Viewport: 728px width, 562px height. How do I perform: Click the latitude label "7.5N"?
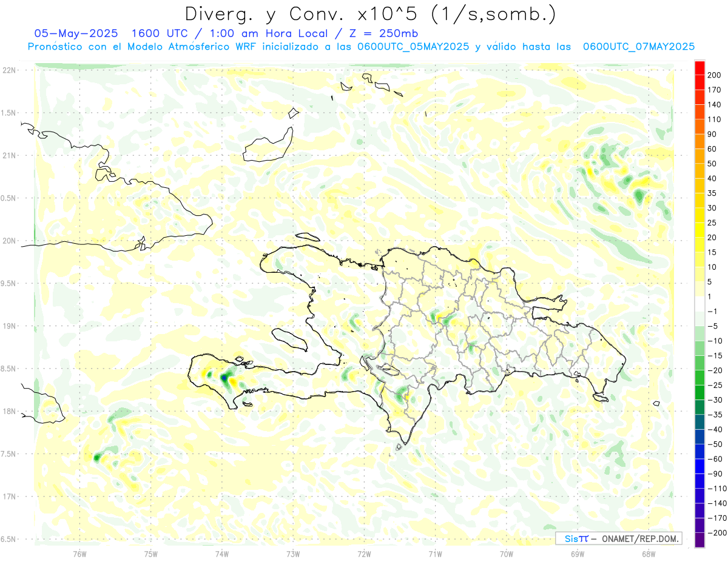8,454
